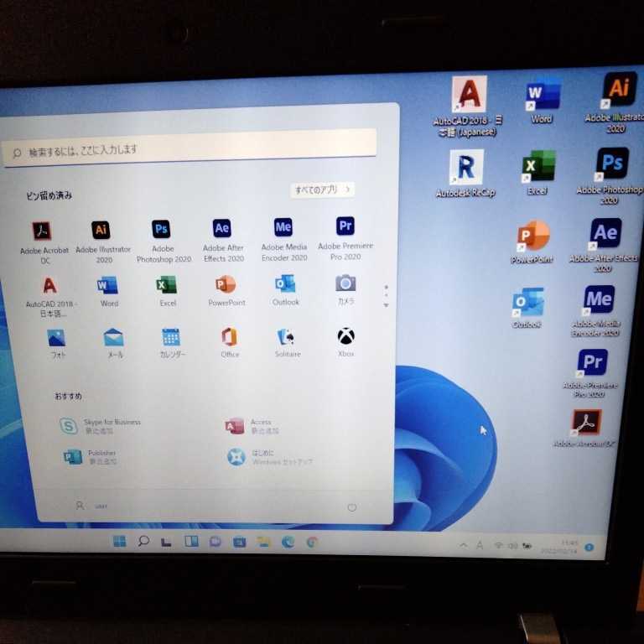Open Word from the Start menu pins

click(108, 291)
